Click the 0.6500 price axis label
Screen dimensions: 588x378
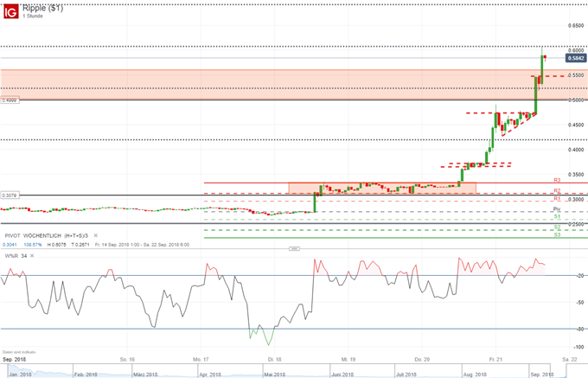click(576, 26)
